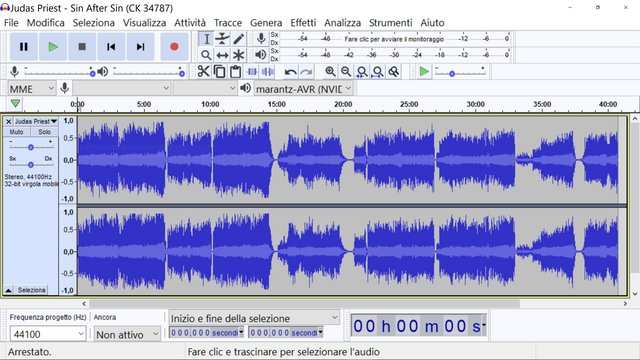640x360 pixels.
Task: Click the Silence audio icon
Action: (x=268, y=71)
